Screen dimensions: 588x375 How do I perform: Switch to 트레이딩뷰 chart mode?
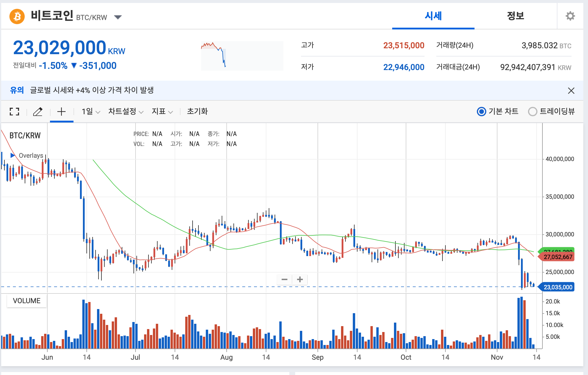532,112
